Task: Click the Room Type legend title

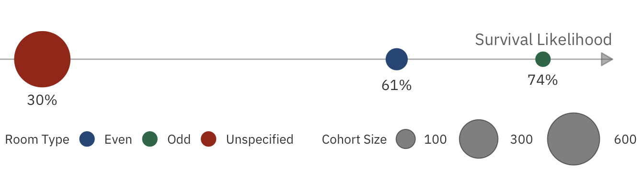Action: pos(37,139)
